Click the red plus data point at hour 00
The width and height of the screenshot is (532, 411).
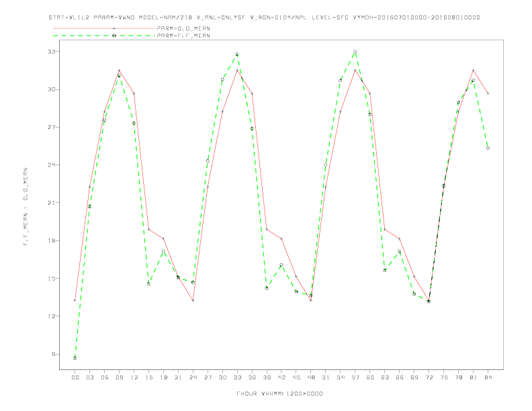[75, 300]
